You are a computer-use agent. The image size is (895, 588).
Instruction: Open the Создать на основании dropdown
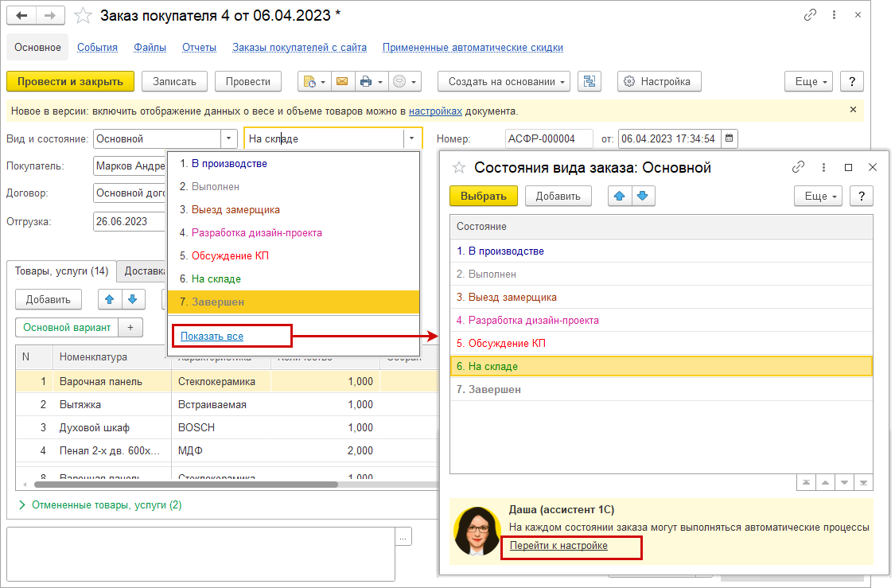[x=506, y=82]
